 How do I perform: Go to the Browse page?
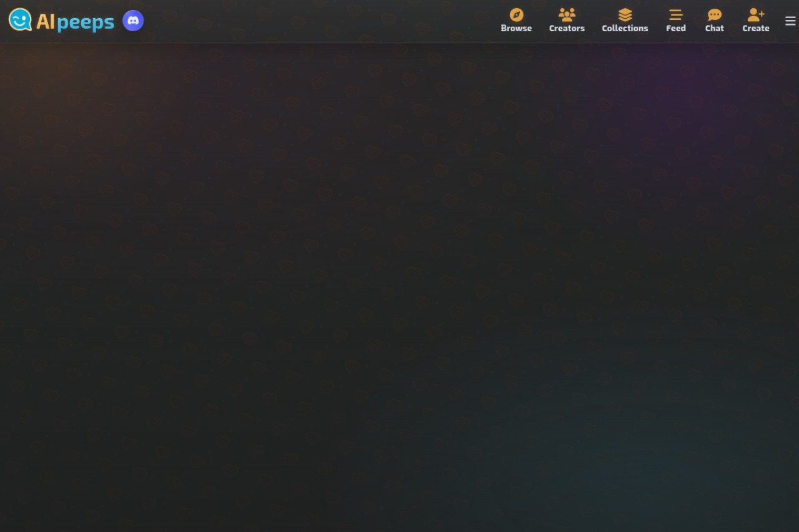click(516, 21)
